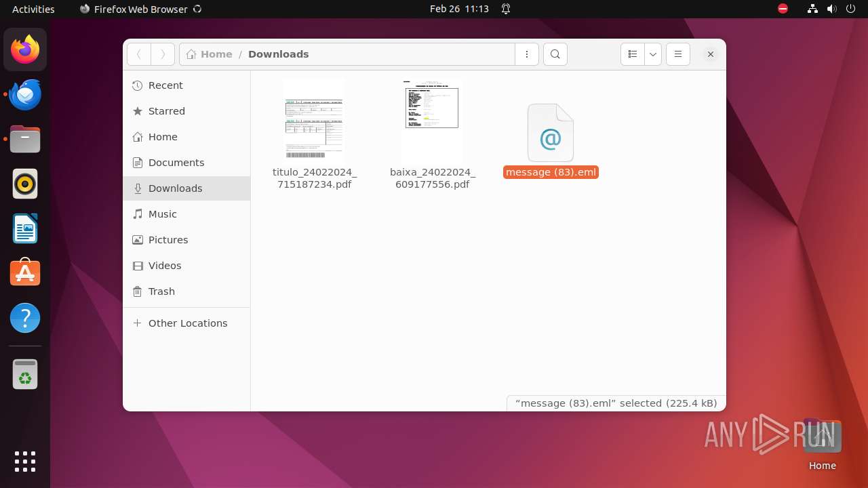Click the red do-not-disturb indicator in the top bar
Screen dimensions: 868x488
point(783,9)
